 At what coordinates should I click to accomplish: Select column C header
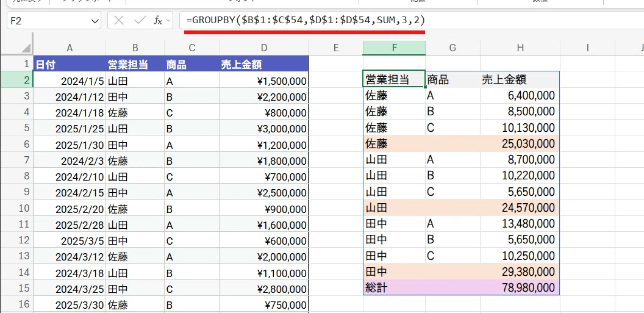pyautogui.click(x=192, y=48)
